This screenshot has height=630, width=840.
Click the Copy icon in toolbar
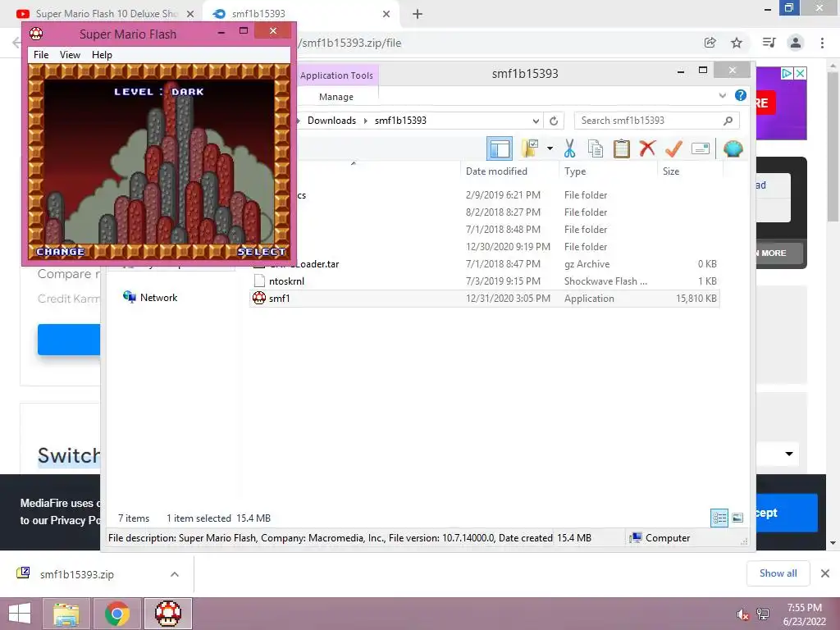596,148
